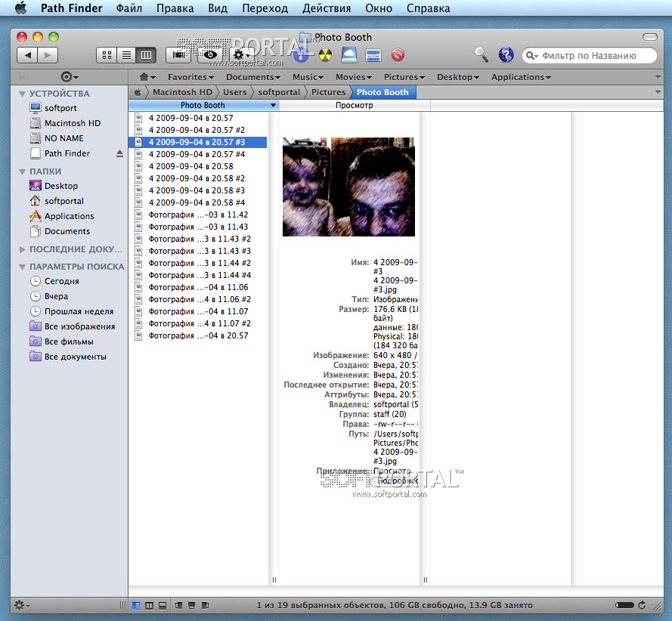Click the photo preview thumbnail

tap(348, 187)
